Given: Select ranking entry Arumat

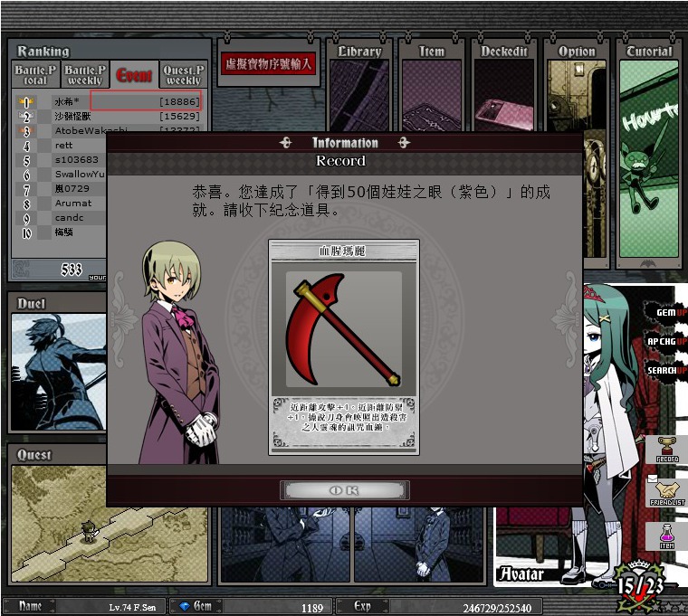Looking at the screenshot, I should tap(73, 203).
